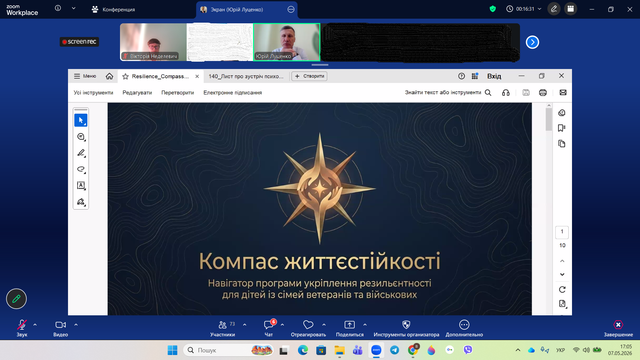Viewport: 640px width, 360px height.
Task: Open Усі інструменти tab
Action: [x=93, y=93]
